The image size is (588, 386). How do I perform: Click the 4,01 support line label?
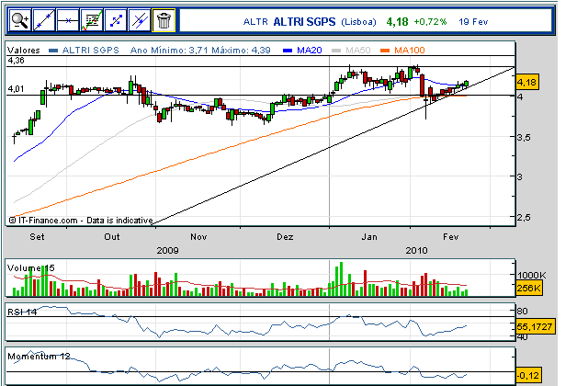(x=17, y=89)
